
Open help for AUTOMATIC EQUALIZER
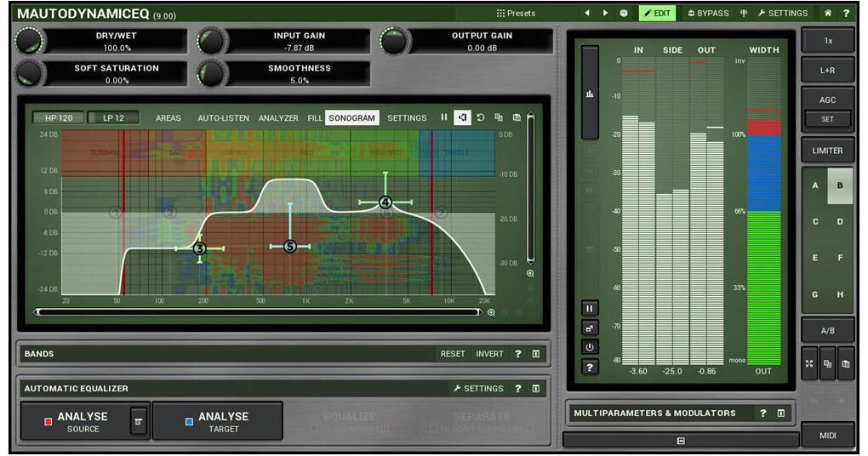[518, 389]
